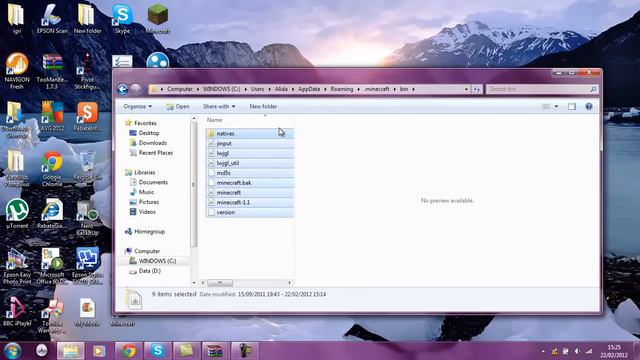This screenshot has width=640, height=360.
Task: Open the Skype desktop shortcut
Action: click(122, 19)
